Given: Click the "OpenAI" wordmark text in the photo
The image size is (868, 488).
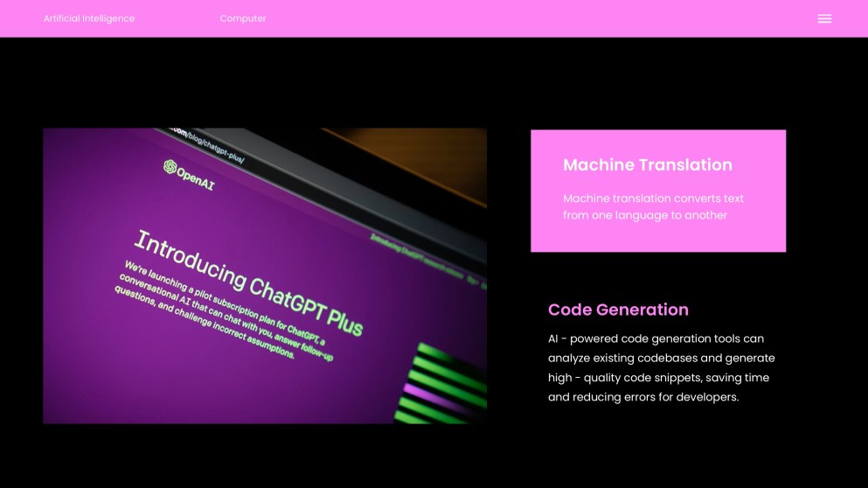Looking at the screenshot, I should tap(196, 178).
